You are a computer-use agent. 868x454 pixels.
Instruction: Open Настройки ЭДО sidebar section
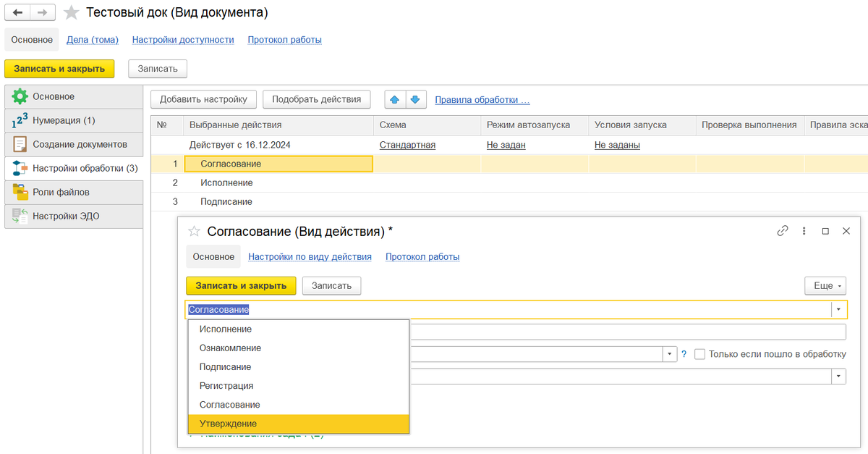(74, 216)
